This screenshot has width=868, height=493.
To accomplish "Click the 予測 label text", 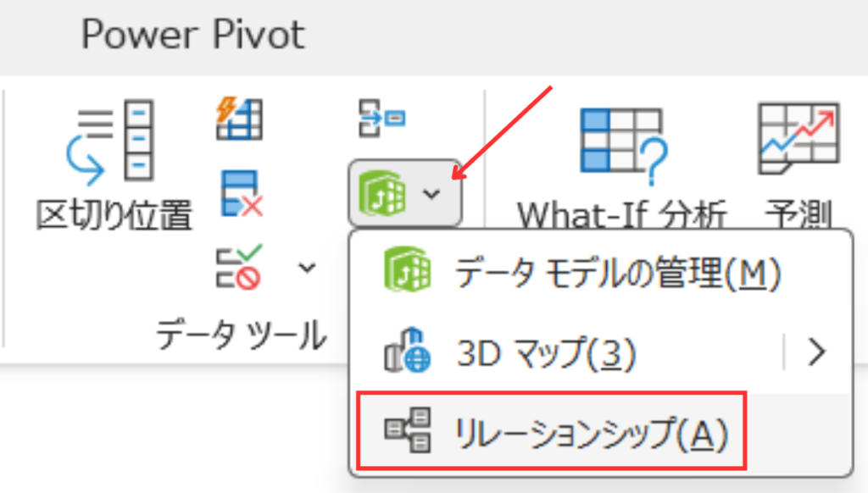I will (798, 213).
